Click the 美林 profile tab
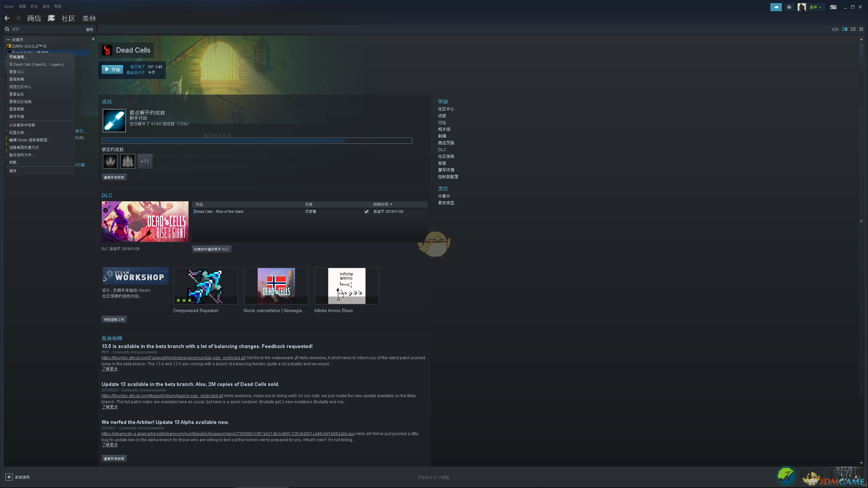 click(x=89, y=18)
